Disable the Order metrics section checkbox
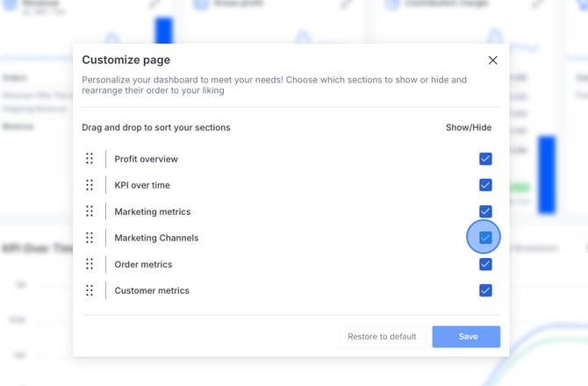This screenshot has height=386, width=588. (x=485, y=264)
